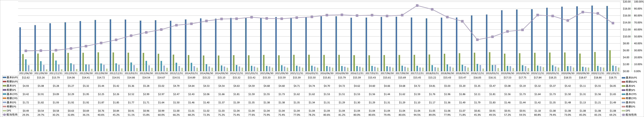Click the 基本BVPS color swatch in right legend

point(623,78)
